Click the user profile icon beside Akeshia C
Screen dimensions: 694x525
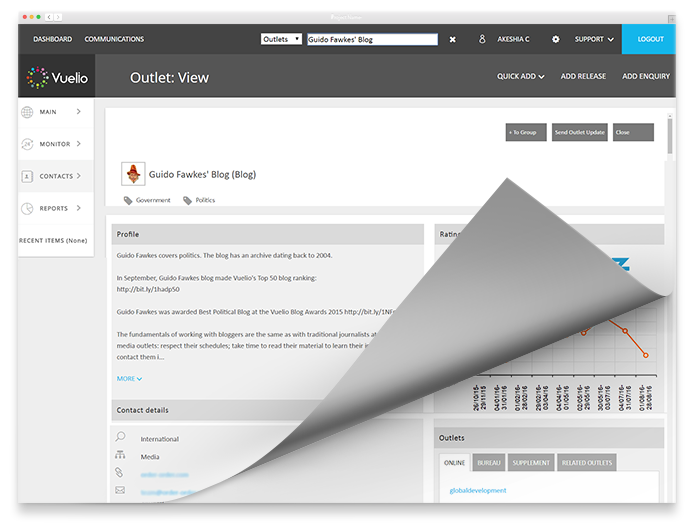point(482,40)
